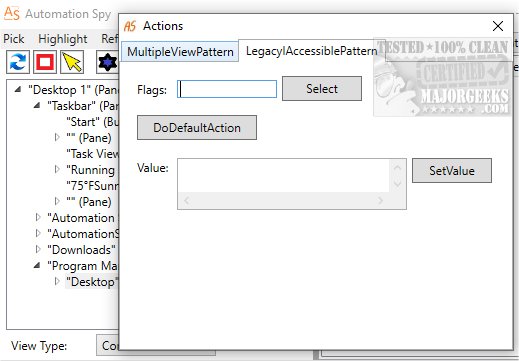The height and width of the screenshot is (361, 519).
Task: Expand the "Automation" tree node
Action: coord(38,217)
